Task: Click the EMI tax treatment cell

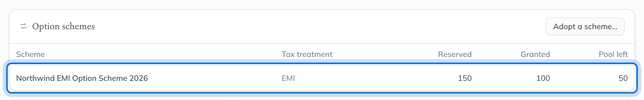Action: click(x=288, y=78)
